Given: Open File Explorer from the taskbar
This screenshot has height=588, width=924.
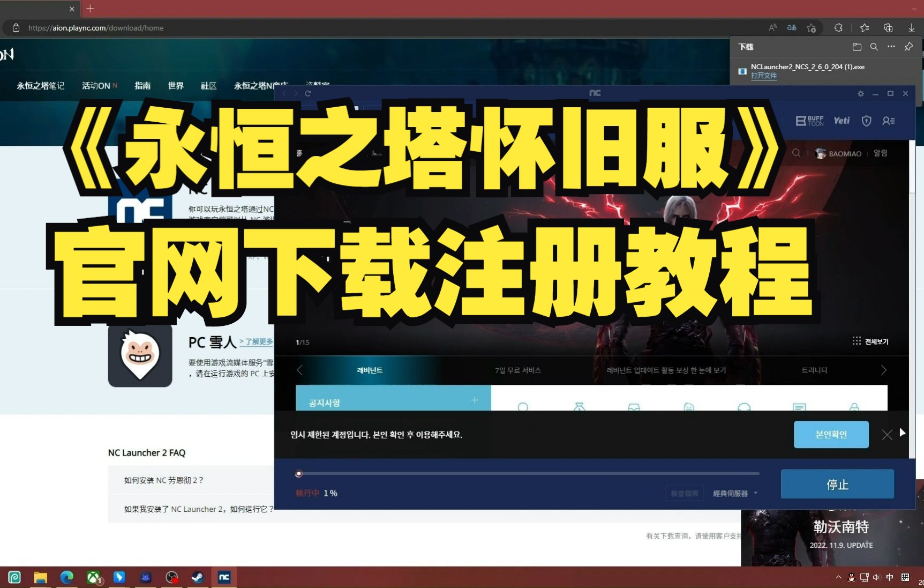Looking at the screenshot, I should click(x=41, y=577).
